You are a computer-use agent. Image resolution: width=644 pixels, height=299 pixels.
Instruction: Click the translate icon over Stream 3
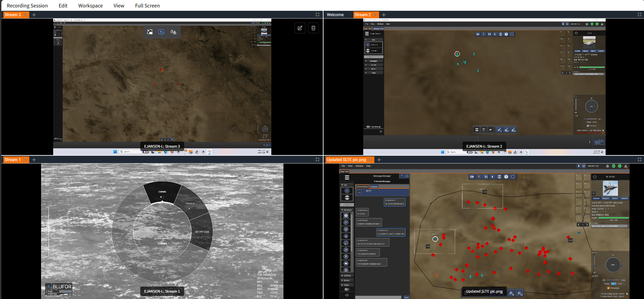pos(173,32)
